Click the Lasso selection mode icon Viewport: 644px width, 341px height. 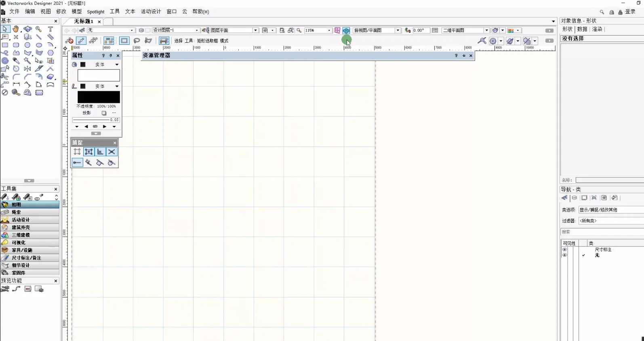[137, 41]
